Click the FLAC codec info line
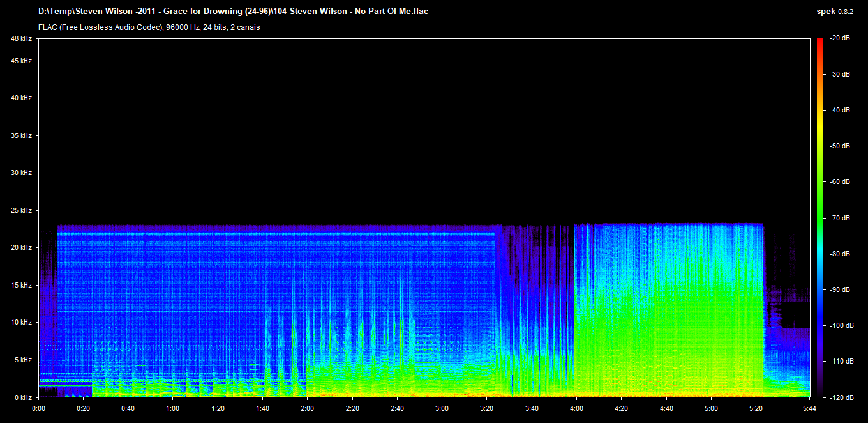The image size is (868, 423). pyautogui.click(x=149, y=27)
